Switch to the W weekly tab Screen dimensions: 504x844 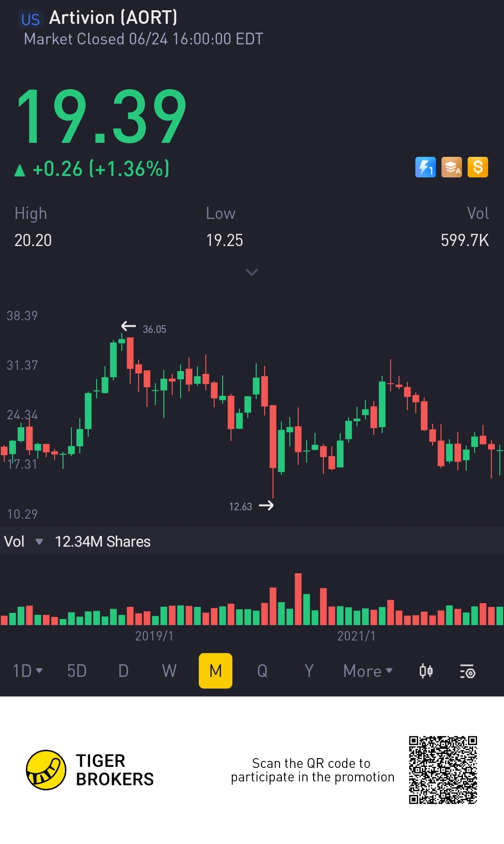[x=169, y=671]
